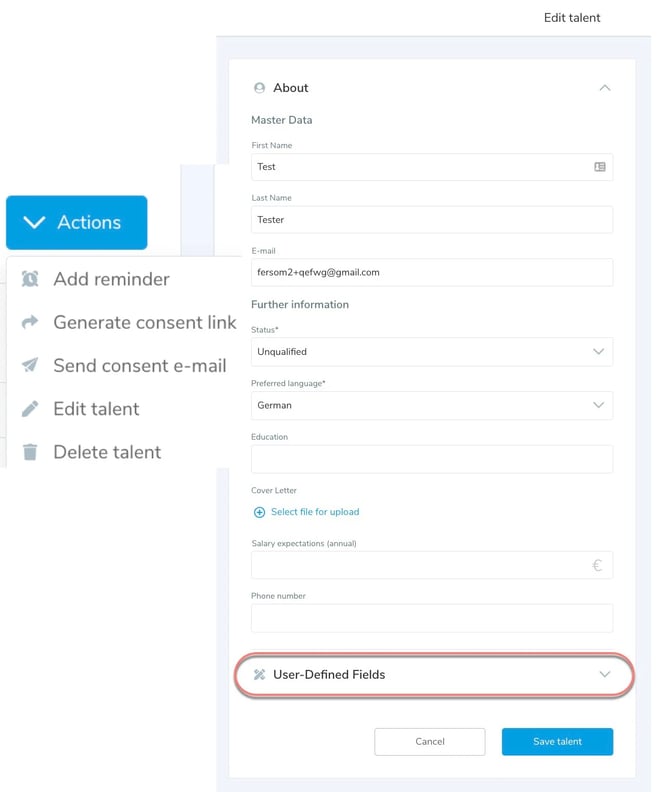Click the pencil icon for Edit talent
Viewport: 670px width, 792px height.
(x=30, y=408)
